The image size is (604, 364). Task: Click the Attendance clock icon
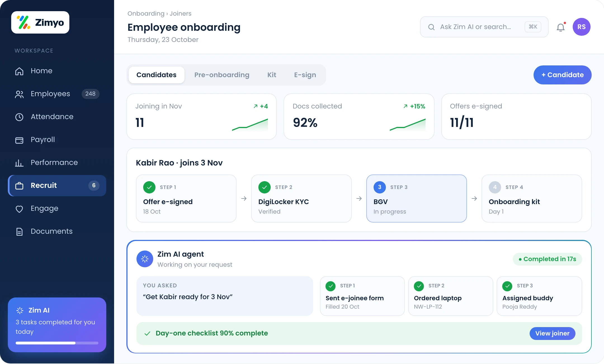click(x=19, y=117)
